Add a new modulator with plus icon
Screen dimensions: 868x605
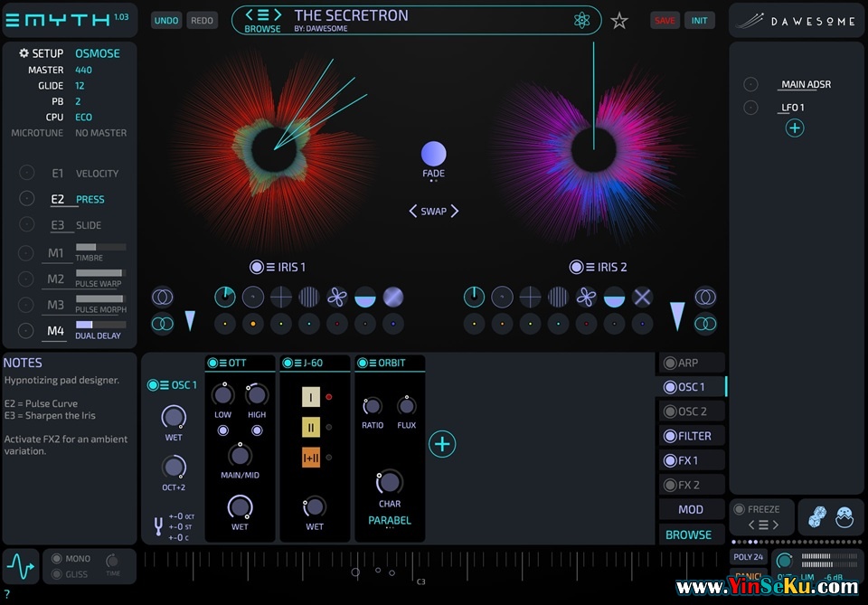(794, 128)
